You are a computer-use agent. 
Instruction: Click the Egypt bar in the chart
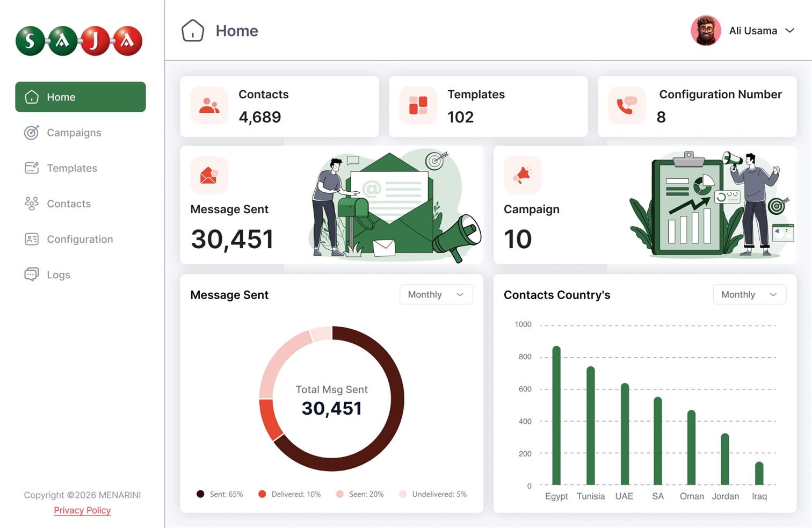tap(556, 416)
